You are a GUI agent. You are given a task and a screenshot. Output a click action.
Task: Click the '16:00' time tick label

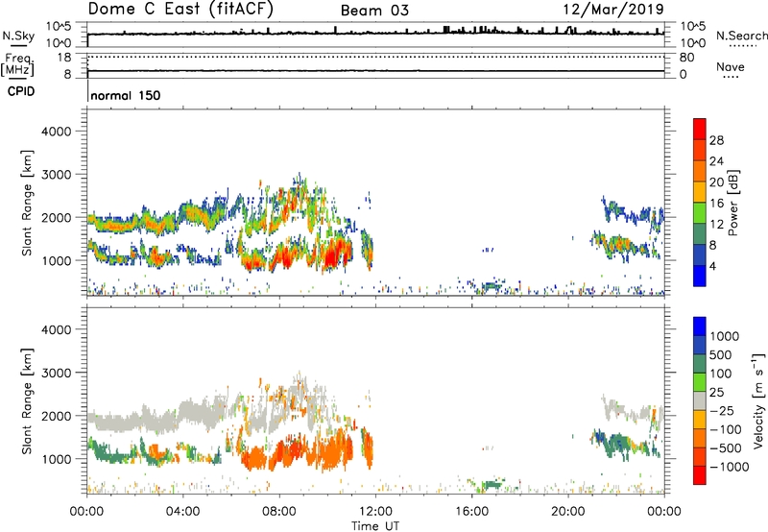471,512
